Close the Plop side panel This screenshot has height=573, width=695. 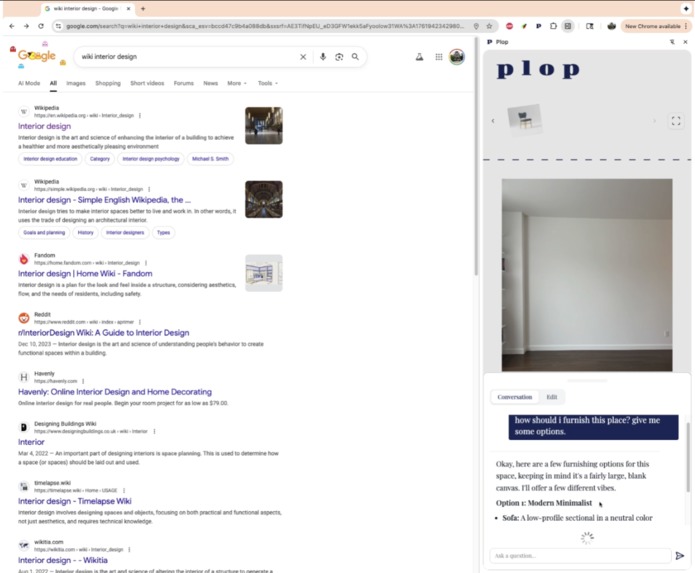(x=685, y=42)
